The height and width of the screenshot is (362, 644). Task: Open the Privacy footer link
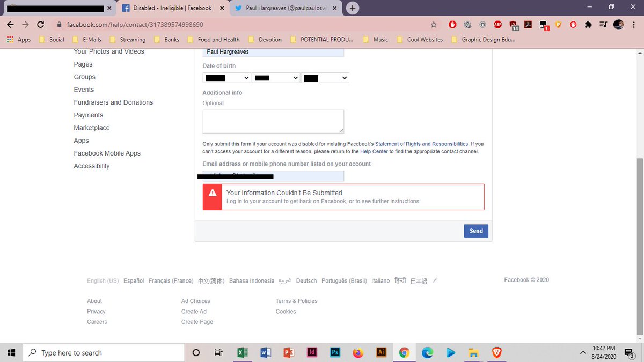pos(96,312)
